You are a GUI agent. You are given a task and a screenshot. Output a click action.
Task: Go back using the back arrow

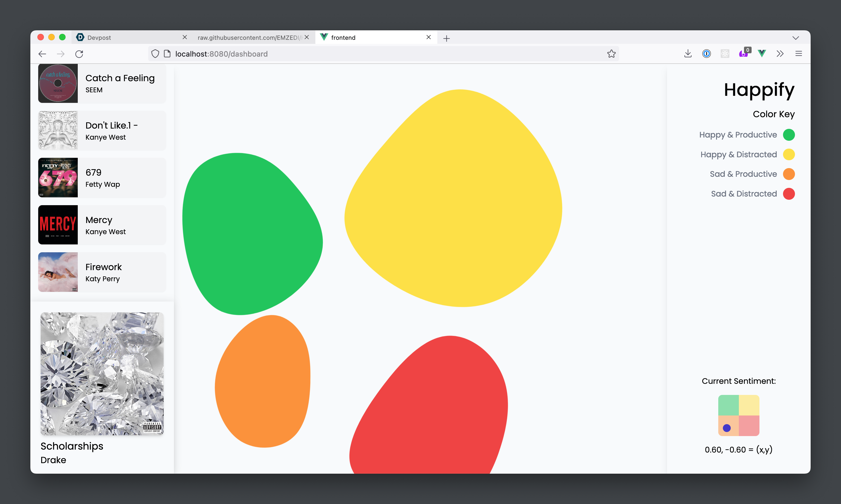click(42, 54)
